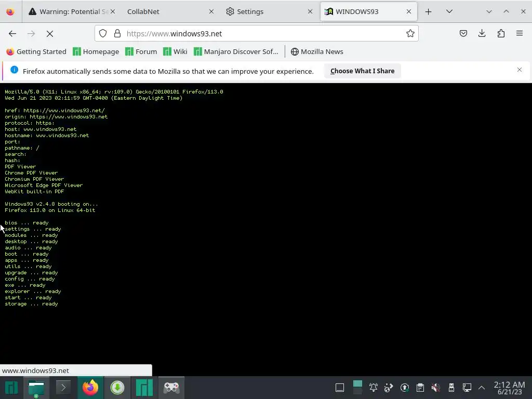This screenshot has height=399, width=532.
Task: Open the clipboard tray icon
Action: point(420,388)
